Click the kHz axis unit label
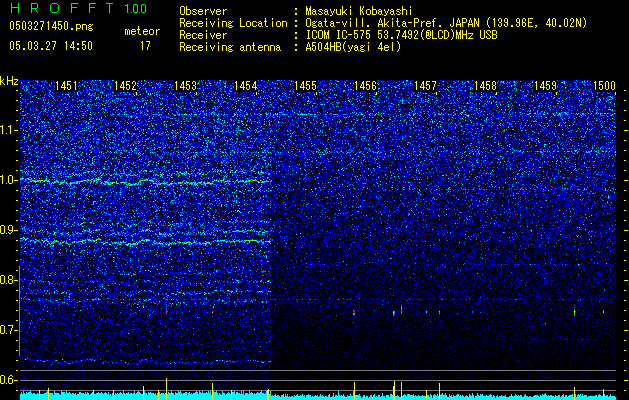 click(9, 81)
